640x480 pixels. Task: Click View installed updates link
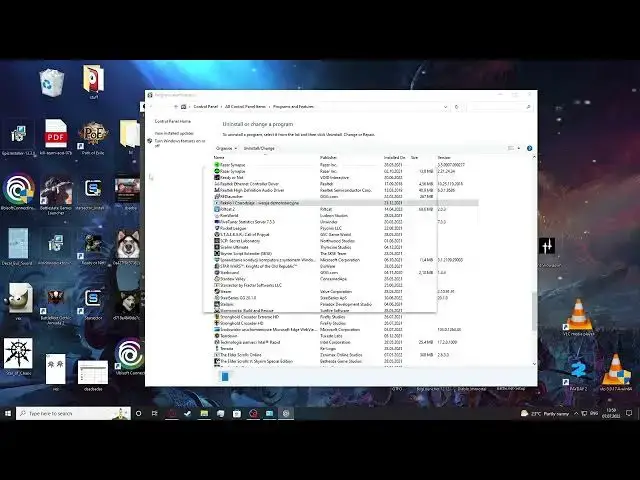coord(173,133)
